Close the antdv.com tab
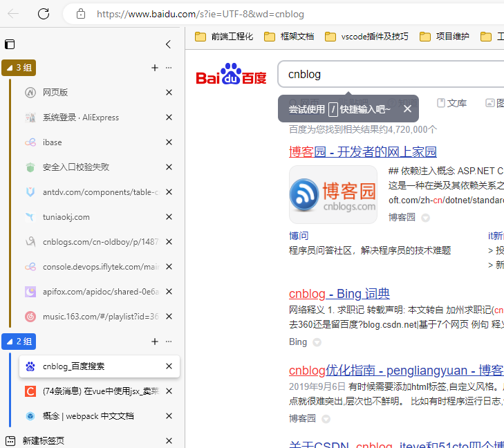 pyautogui.click(x=169, y=192)
